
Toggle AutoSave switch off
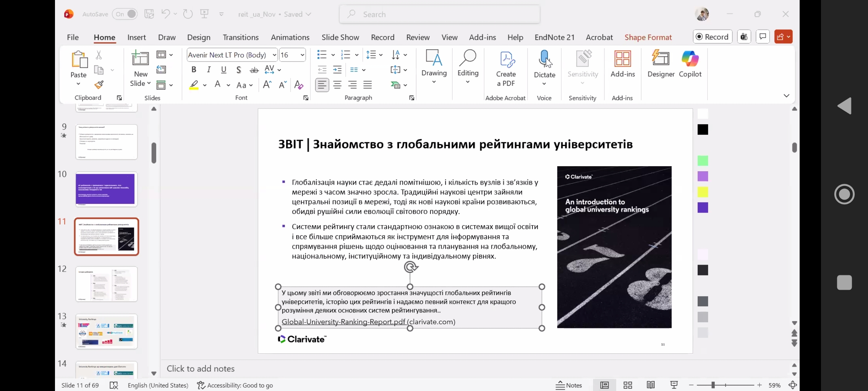click(x=125, y=14)
